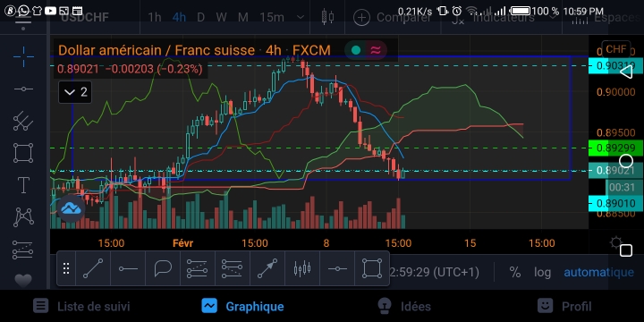Toggle percent scale mode
The image size is (644, 322).
515,272
